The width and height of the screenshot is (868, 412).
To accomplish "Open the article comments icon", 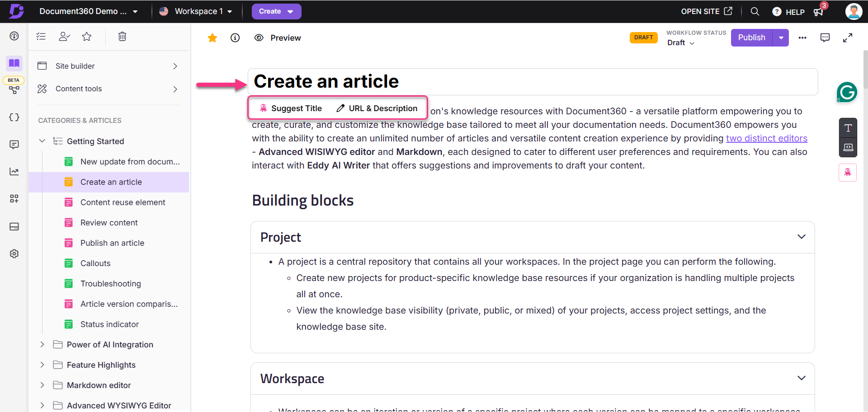I will [x=825, y=37].
